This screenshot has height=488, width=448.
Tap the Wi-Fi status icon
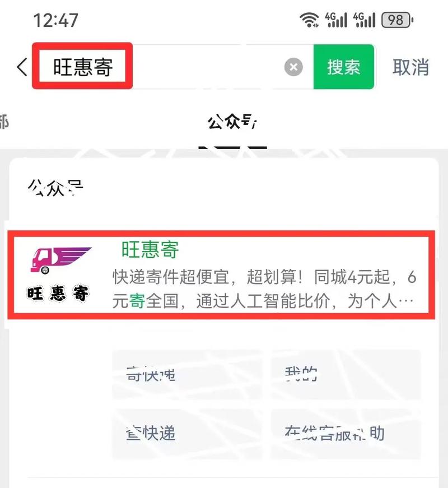(x=309, y=20)
